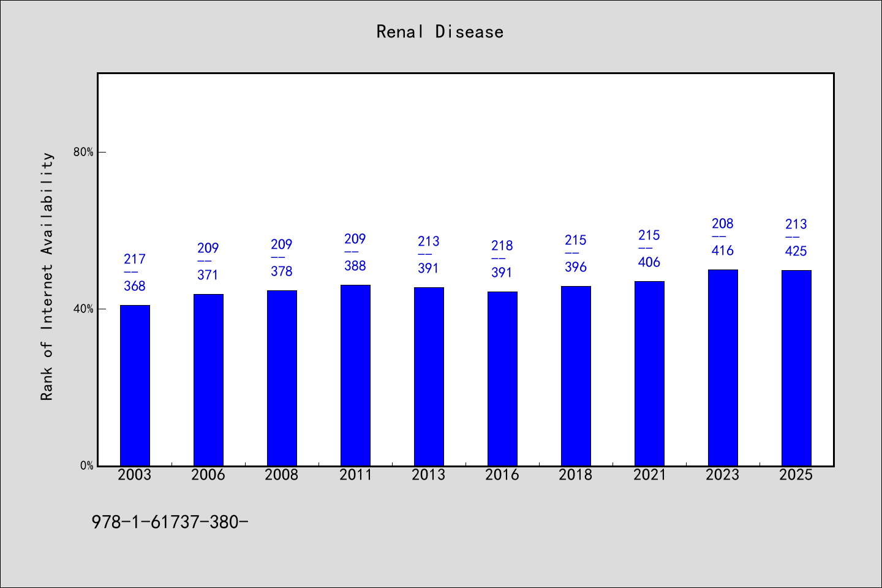Image resolution: width=882 pixels, height=588 pixels.
Task: Select the blue bar for 2003
Action: (x=135, y=385)
